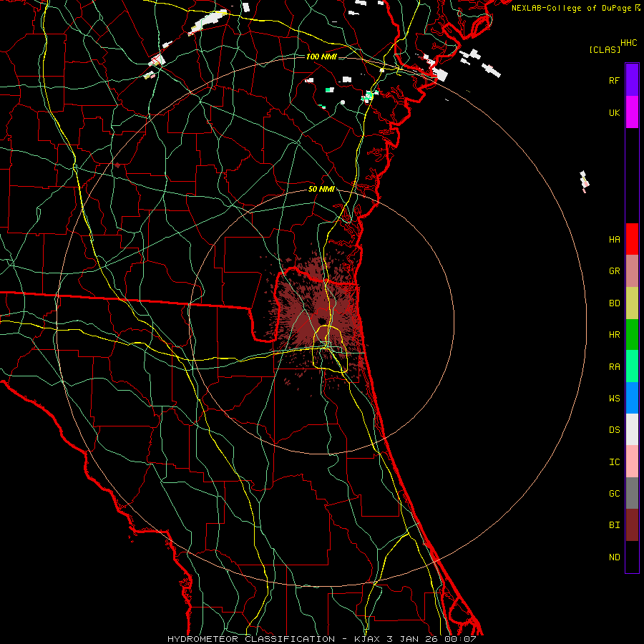This screenshot has width=644, height=644.
Task: Click the GR pink legend swatch
Action: [632, 271]
